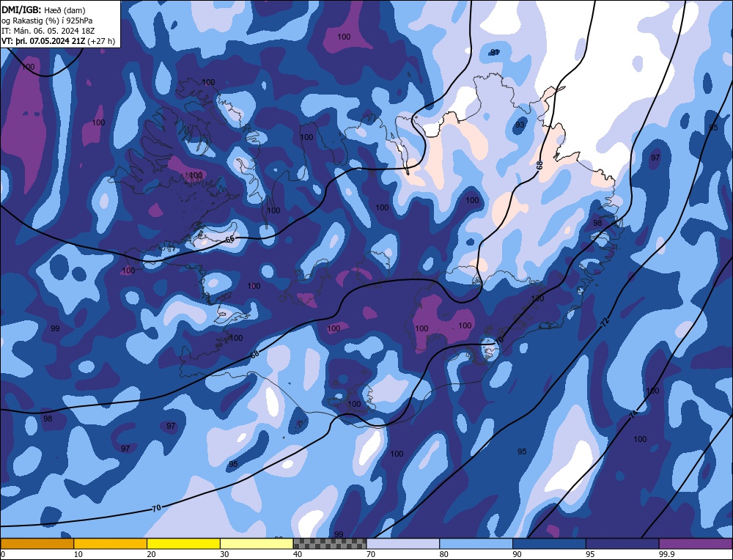This screenshot has height=560, width=733.
Task: Click the orange 10–20 legend swatch
Action: (x=111, y=544)
